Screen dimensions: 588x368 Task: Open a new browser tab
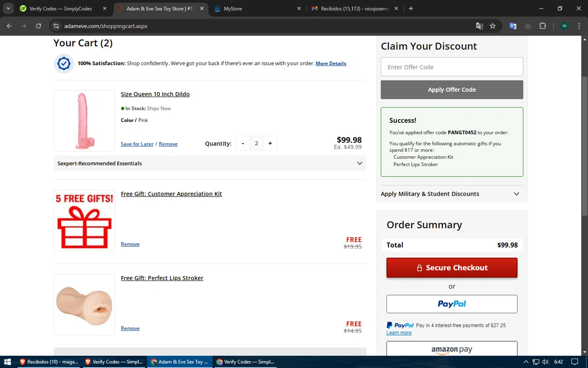pyautogui.click(x=411, y=8)
